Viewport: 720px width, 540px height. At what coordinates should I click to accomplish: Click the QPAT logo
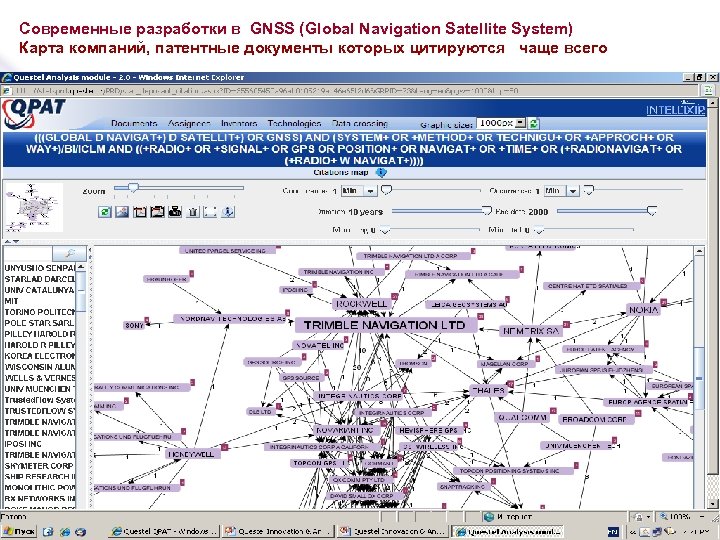tap(34, 113)
